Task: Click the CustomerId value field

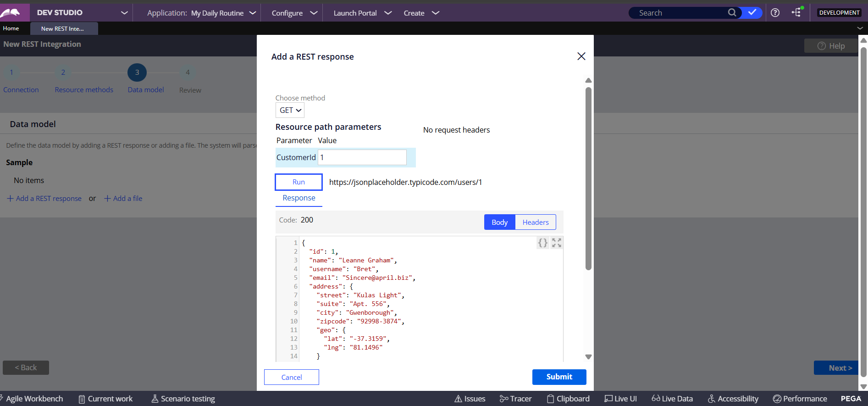Action: (x=362, y=157)
